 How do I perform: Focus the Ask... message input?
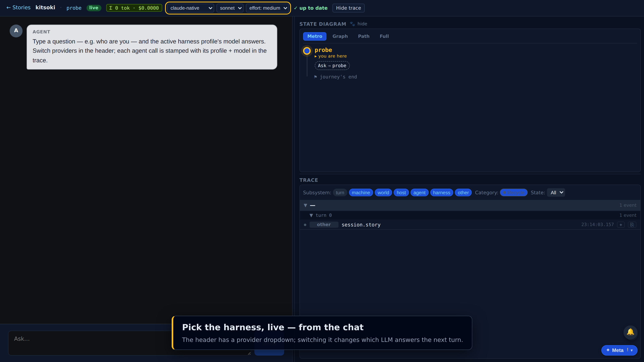click(130, 343)
